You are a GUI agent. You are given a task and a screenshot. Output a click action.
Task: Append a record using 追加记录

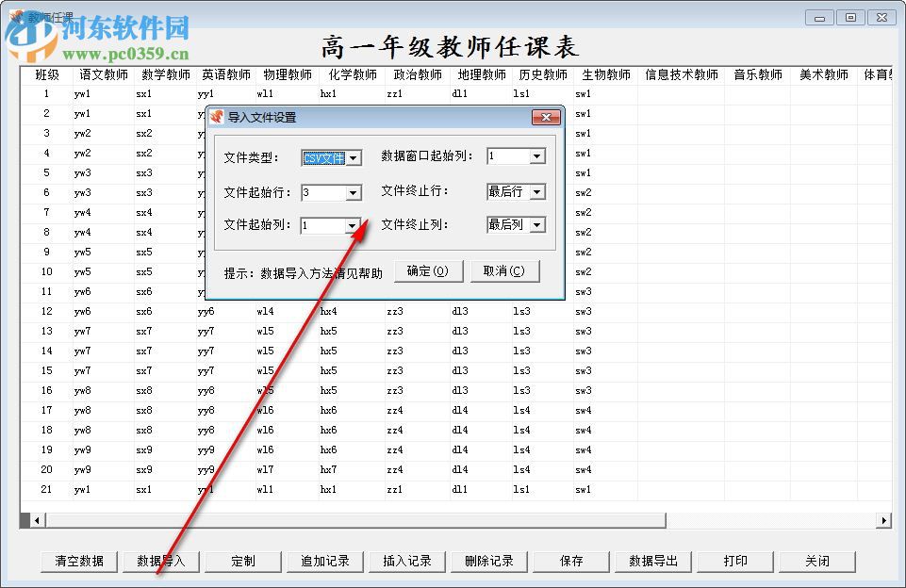click(324, 561)
